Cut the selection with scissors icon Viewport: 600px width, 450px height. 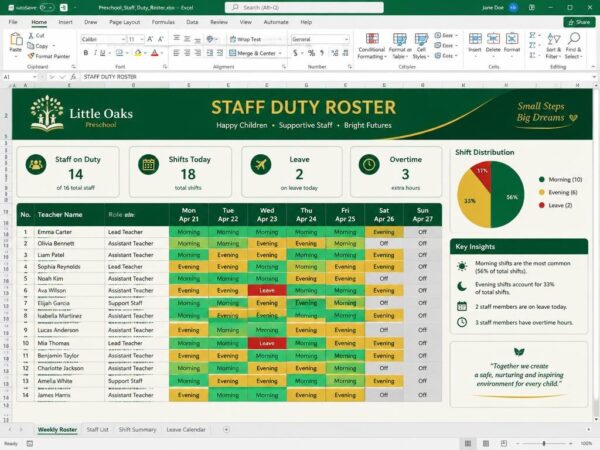[x=31, y=36]
